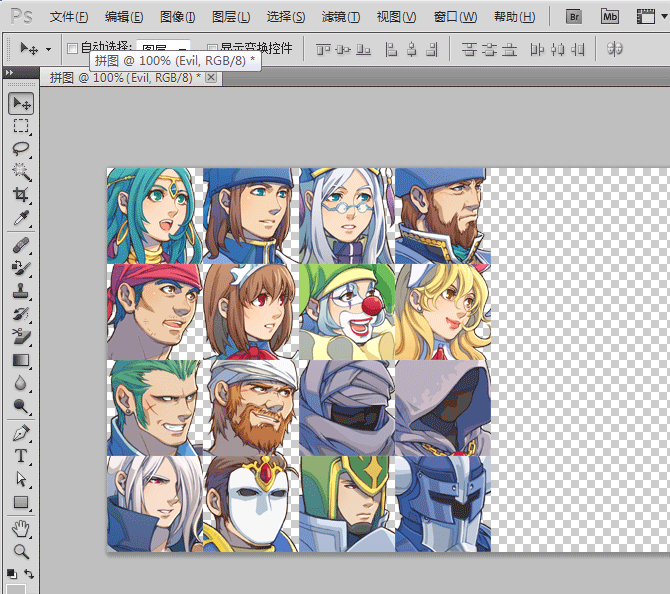Close the 拼图 document tab
Image resolution: width=670 pixels, height=594 pixels.
(x=211, y=78)
